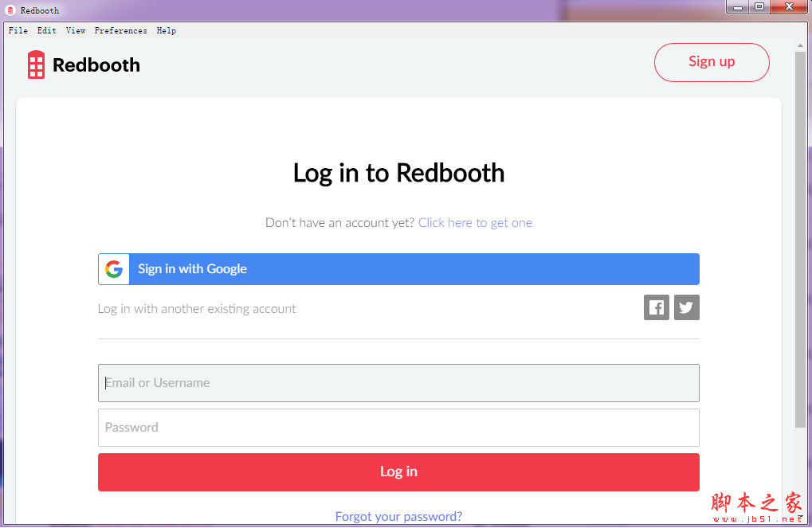Screen dimensions: 812x528
Task: Click the Redbooth icon in the title bar
Action: pos(8,10)
